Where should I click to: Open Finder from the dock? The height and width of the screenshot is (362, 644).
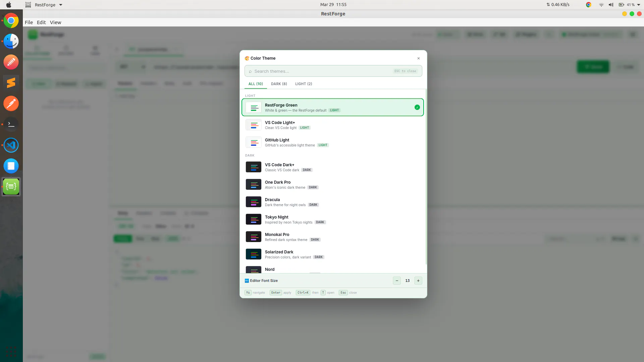11,42
